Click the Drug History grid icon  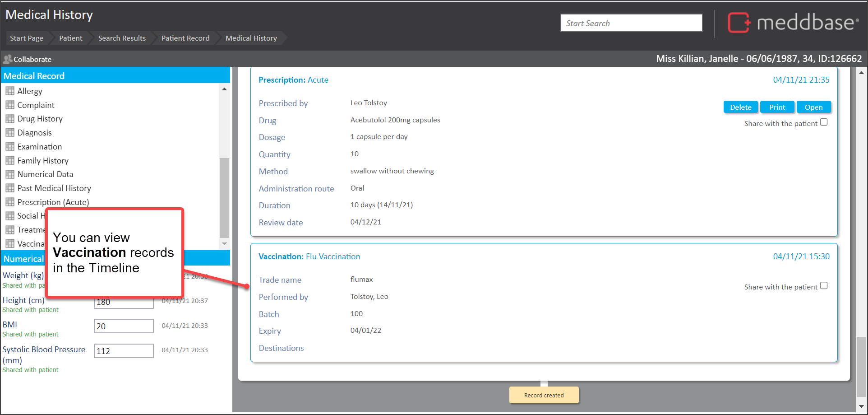[x=10, y=119]
